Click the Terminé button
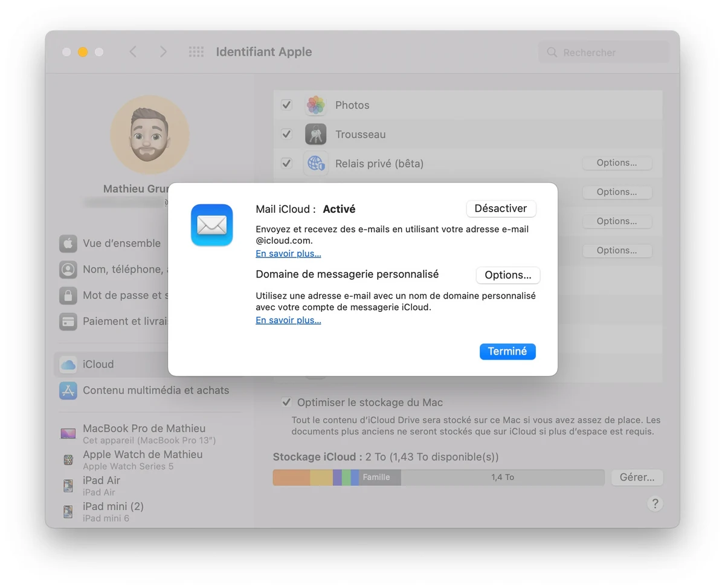 tap(507, 351)
